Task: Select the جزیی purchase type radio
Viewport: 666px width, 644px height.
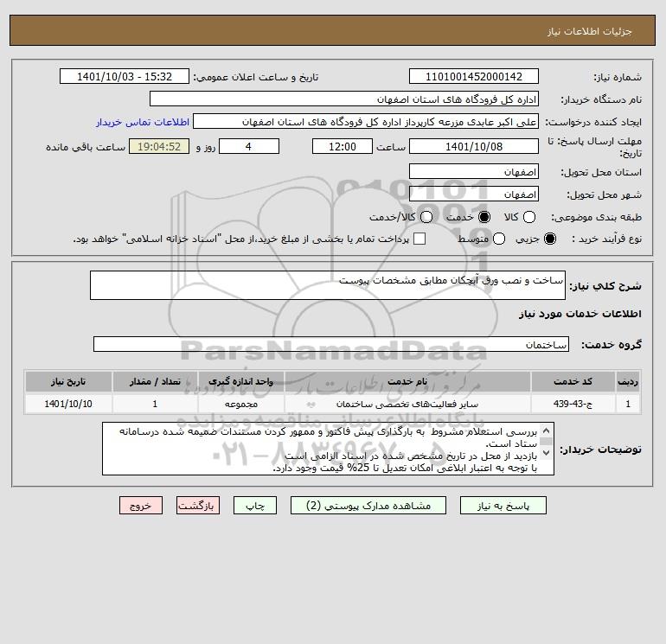Action: 550,239
